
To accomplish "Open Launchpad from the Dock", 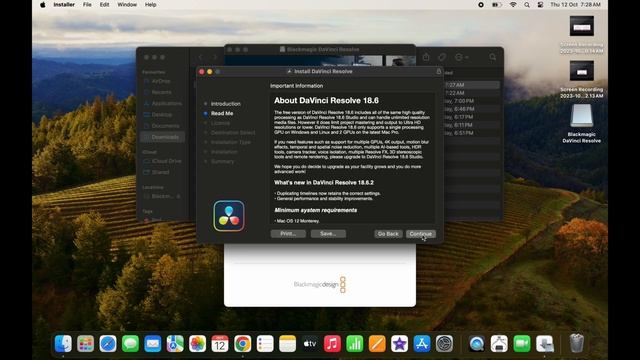I will coord(85,344).
